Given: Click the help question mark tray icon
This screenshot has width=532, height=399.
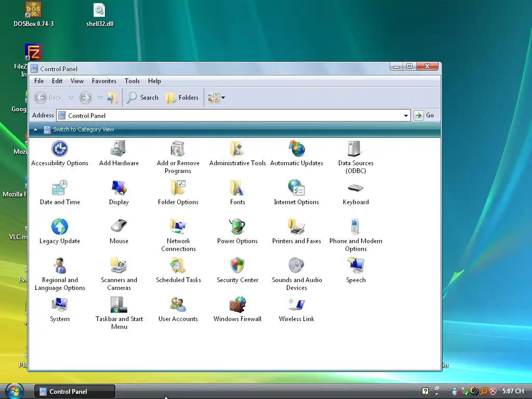Looking at the screenshot, I should [425, 391].
